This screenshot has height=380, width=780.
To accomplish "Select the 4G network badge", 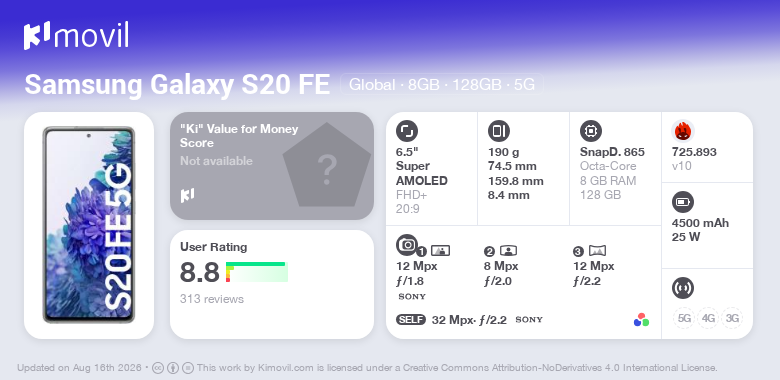I will point(708,318).
